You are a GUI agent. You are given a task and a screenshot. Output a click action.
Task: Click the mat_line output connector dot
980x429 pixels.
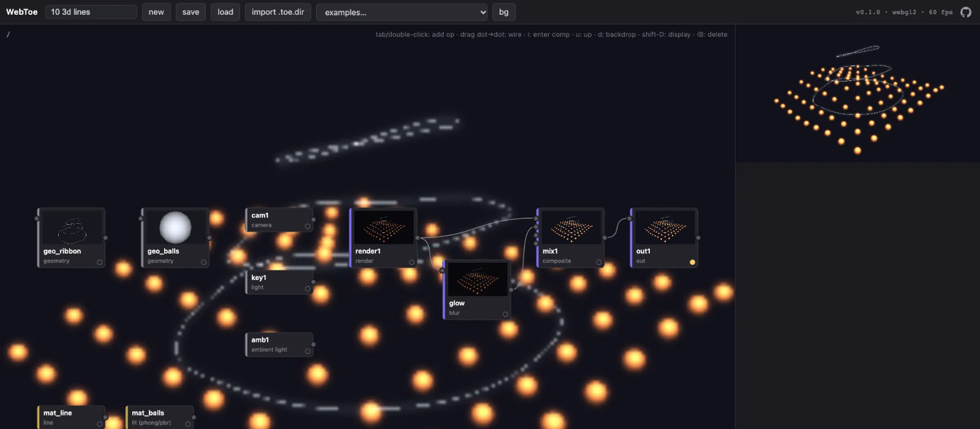(x=105, y=417)
